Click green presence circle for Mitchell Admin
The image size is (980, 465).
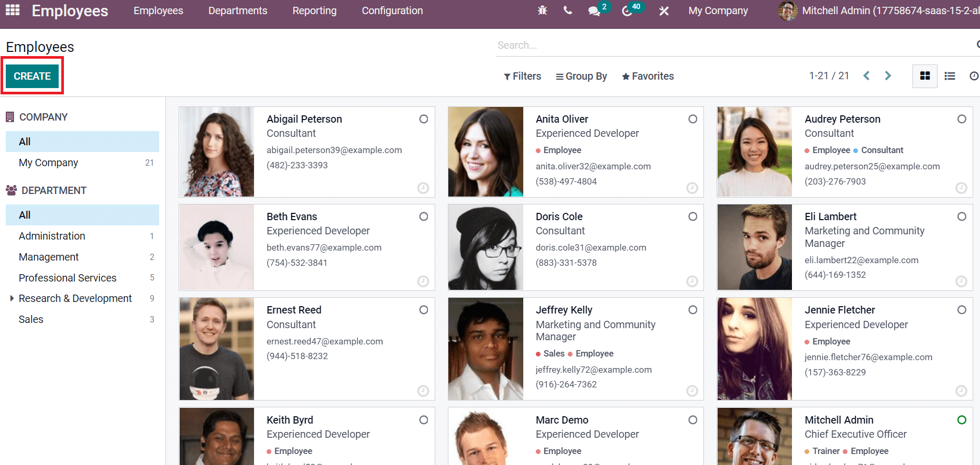coord(962,420)
